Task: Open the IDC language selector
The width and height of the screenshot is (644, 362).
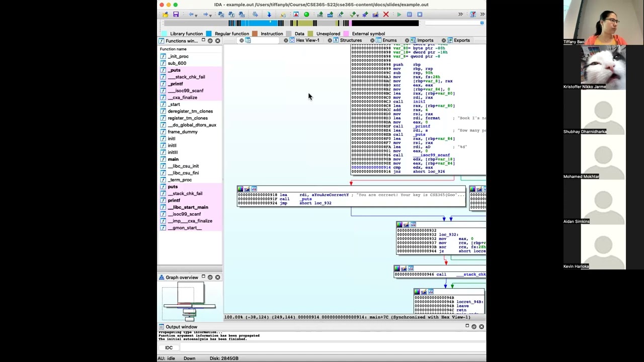Action: (x=169, y=348)
